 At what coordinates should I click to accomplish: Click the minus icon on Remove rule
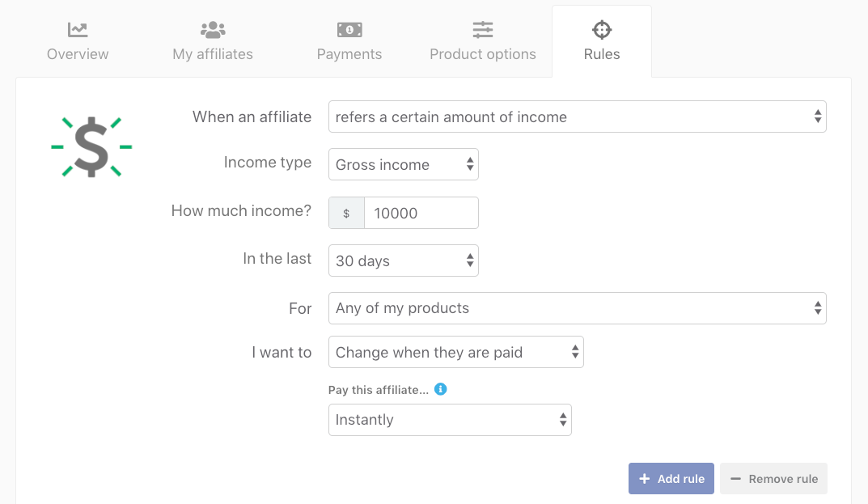735,479
